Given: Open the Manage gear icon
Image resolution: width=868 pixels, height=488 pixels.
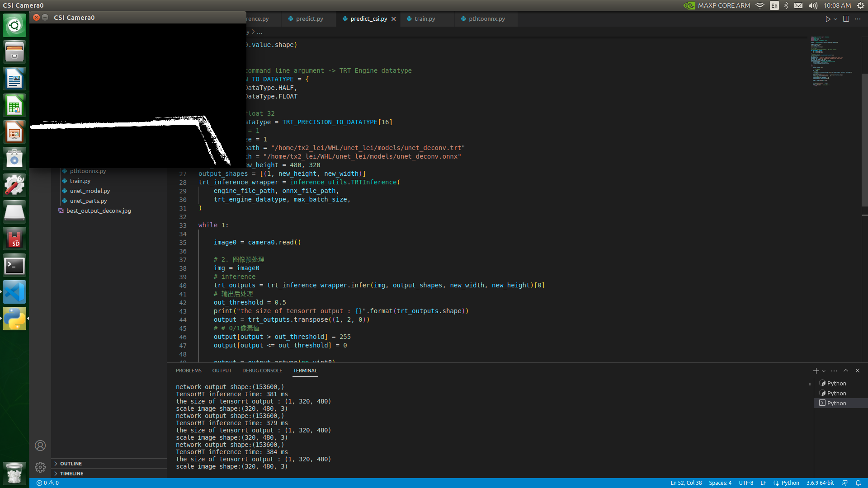Looking at the screenshot, I should [x=40, y=467].
